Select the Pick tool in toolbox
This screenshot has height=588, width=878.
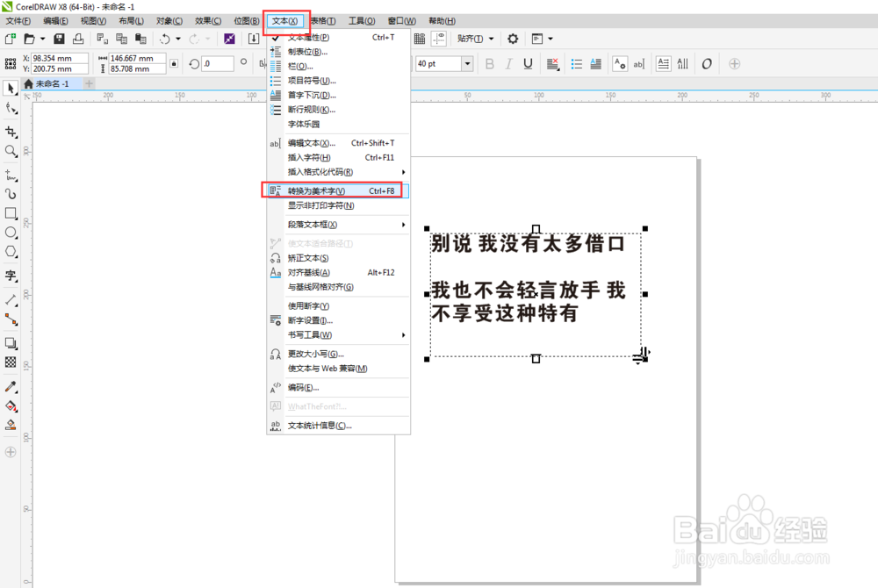11,89
